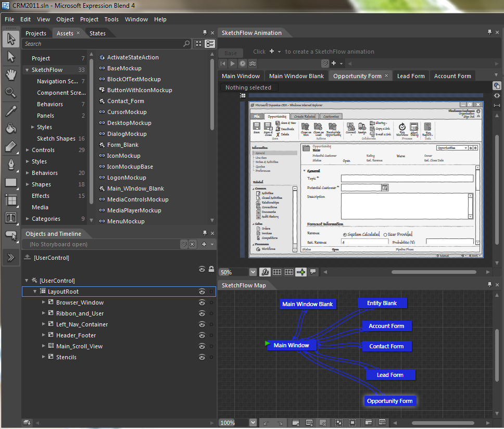Hide the Browser_Window layer

pyautogui.click(x=202, y=302)
